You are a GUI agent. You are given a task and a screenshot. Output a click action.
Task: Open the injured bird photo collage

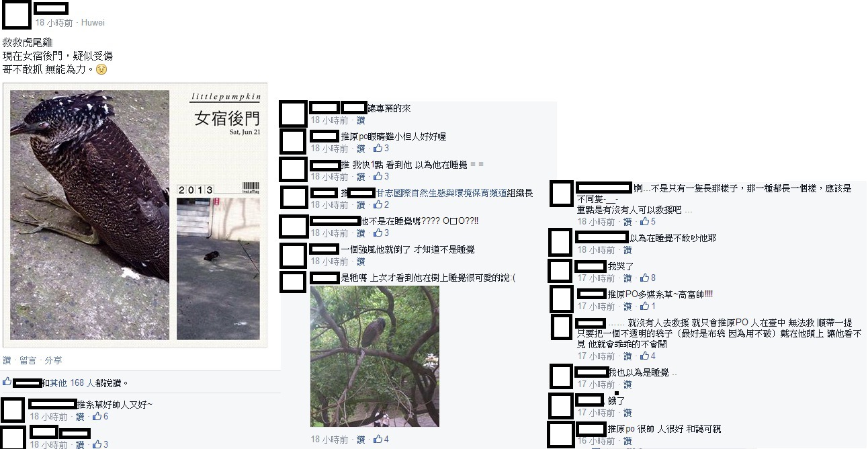[x=135, y=215]
